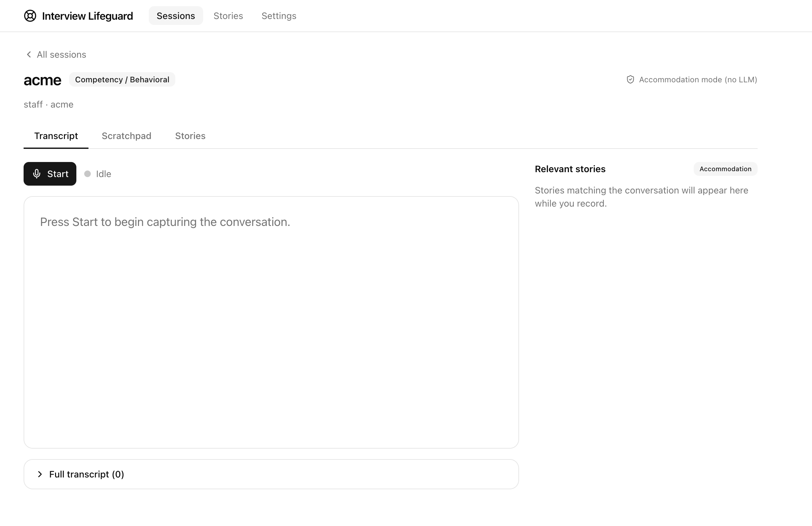Click the Stories matching the conversation message

pyautogui.click(x=641, y=197)
